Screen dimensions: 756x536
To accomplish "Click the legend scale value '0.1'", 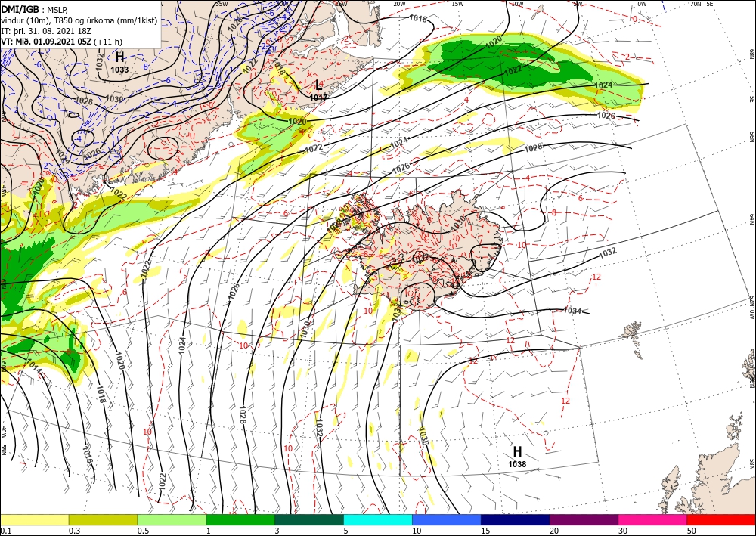I will pyautogui.click(x=5, y=531).
